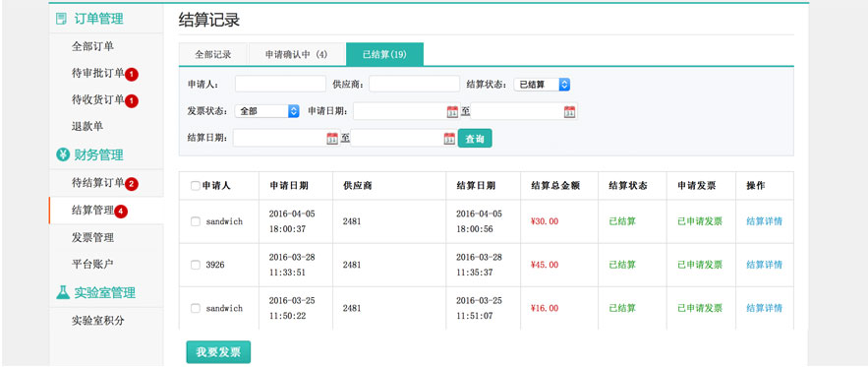Open calendar for 申请日期 start date
The image size is (868, 367).
(452, 111)
